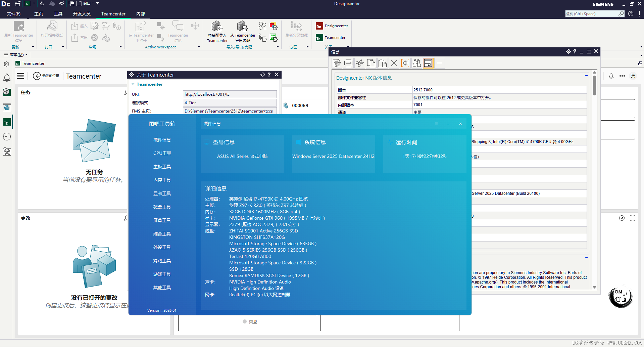Click the crosshair select icon in the 信息 toolbar

pyautogui.click(x=405, y=63)
